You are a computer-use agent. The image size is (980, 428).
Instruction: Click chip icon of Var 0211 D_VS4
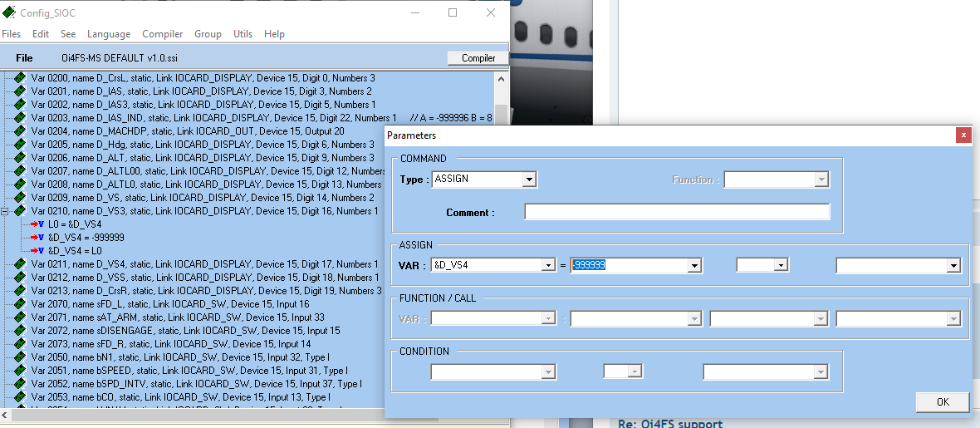pyautogui.click(x=21, y=264)
